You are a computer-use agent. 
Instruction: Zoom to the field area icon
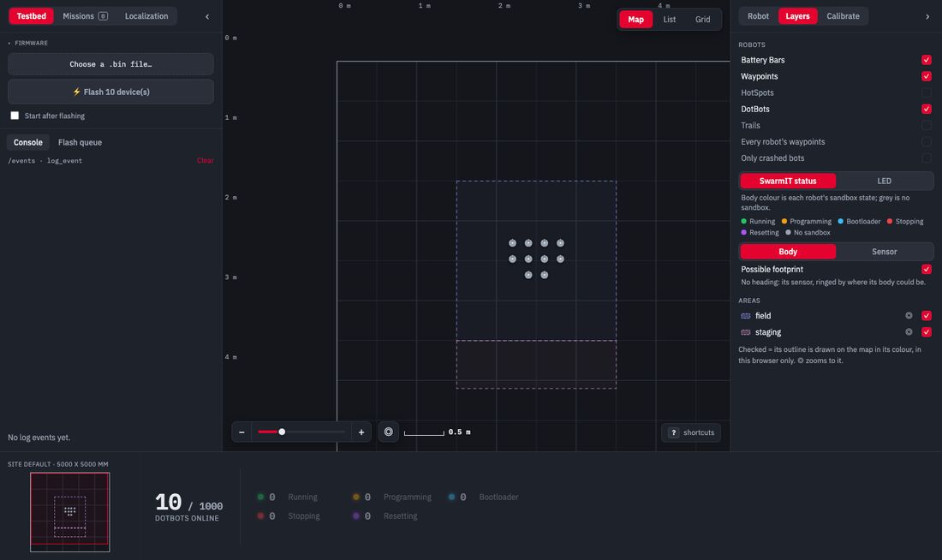pyautogui.click(x=909, y=315)
